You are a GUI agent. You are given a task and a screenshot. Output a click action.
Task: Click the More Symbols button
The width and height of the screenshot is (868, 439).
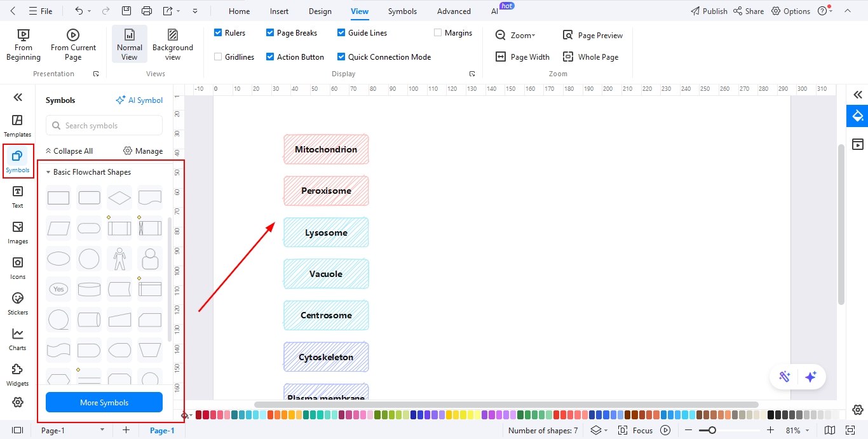coord(104,402)
